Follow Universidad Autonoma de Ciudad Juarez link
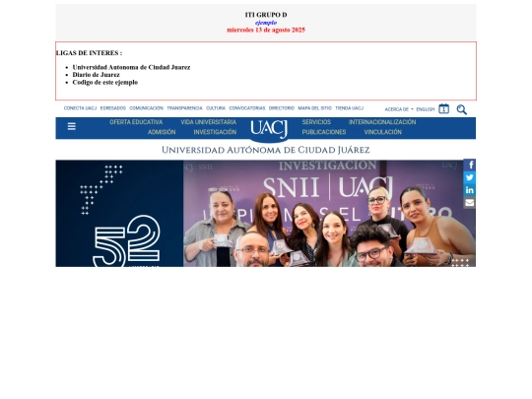Screen dimensions: 532x399 (131, 67)
